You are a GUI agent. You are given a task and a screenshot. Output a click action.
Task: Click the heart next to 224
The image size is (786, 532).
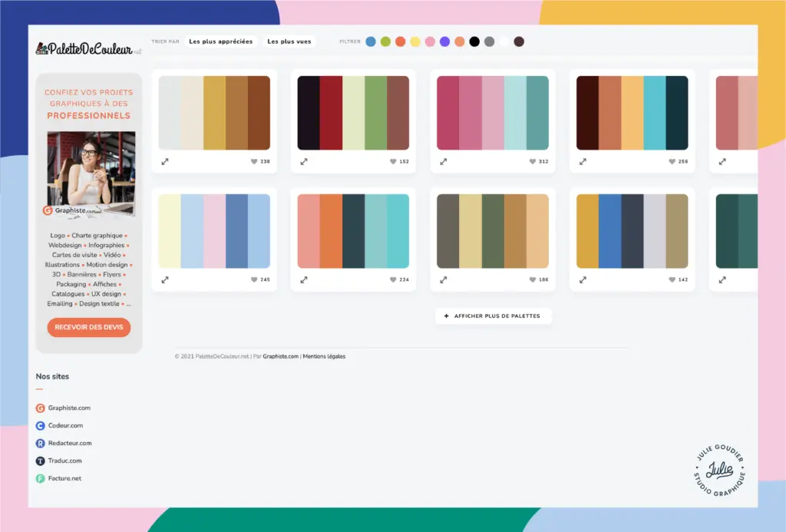tap(394, 280)
